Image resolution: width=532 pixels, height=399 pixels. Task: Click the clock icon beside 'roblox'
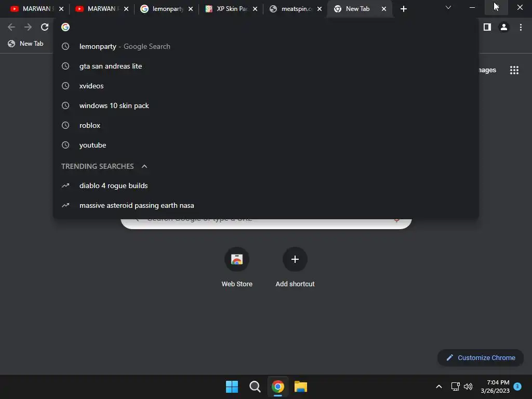click(x=65, y=125)
